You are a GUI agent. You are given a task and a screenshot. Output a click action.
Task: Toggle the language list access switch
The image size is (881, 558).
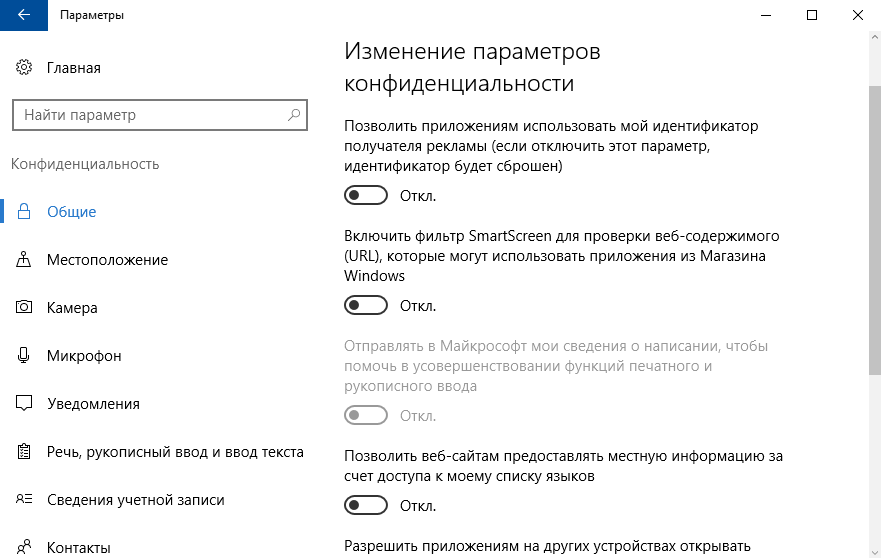tap(365, 505)
